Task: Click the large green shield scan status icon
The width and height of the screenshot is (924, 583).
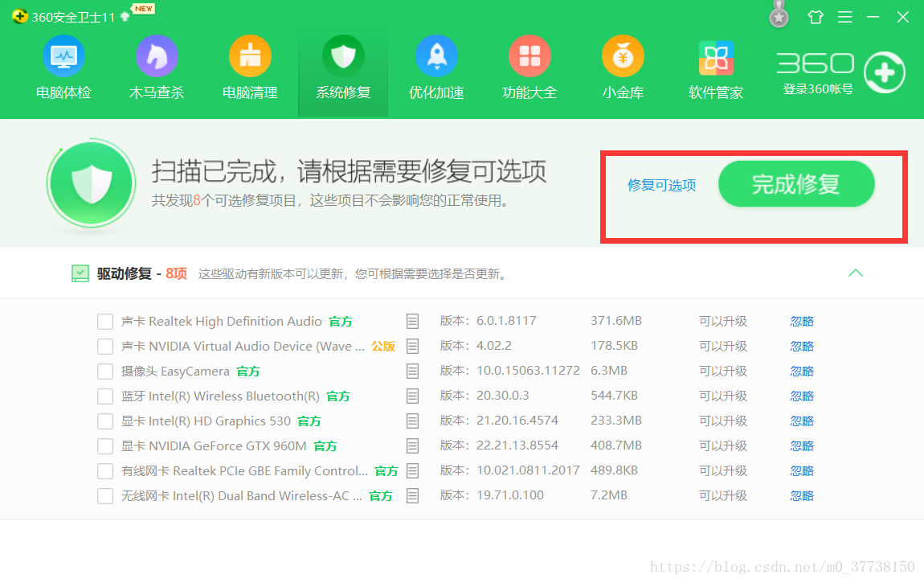Action: tap(92, 183)
